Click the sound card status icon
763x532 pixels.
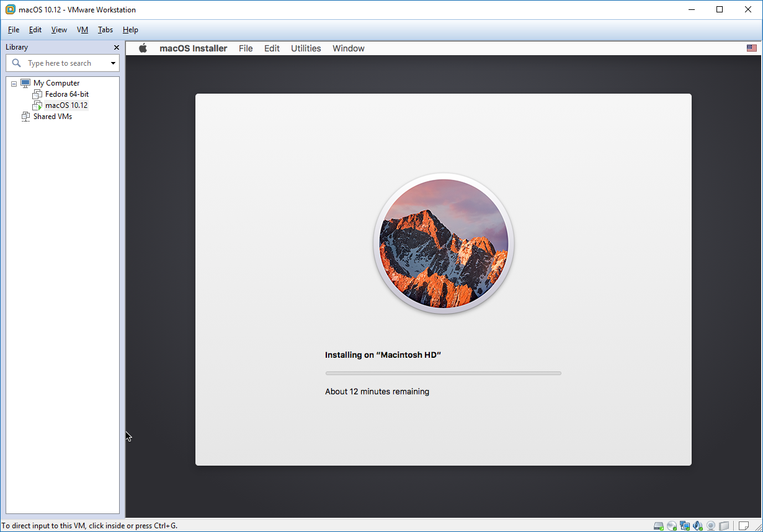(698, 526)
